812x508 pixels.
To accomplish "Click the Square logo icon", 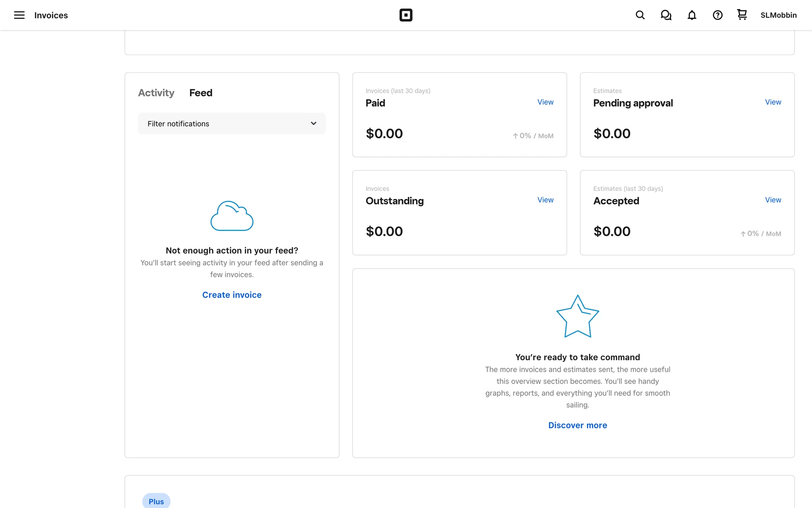I will [x=406, y=15].
